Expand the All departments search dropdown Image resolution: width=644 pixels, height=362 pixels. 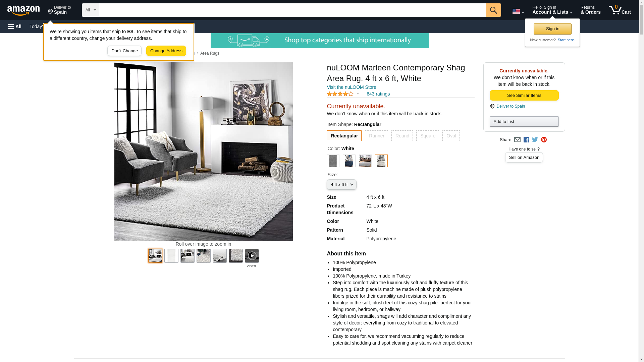point(91,10)
